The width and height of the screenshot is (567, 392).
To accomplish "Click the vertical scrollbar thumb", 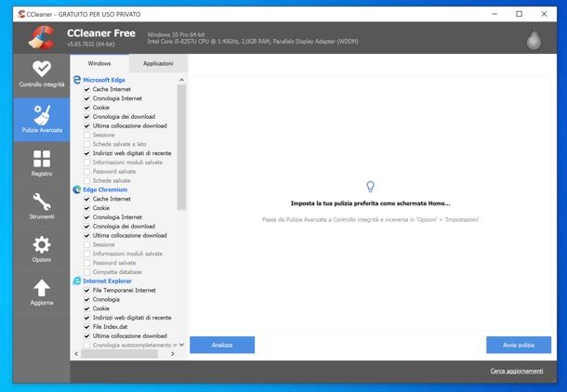I will (181, 147).
